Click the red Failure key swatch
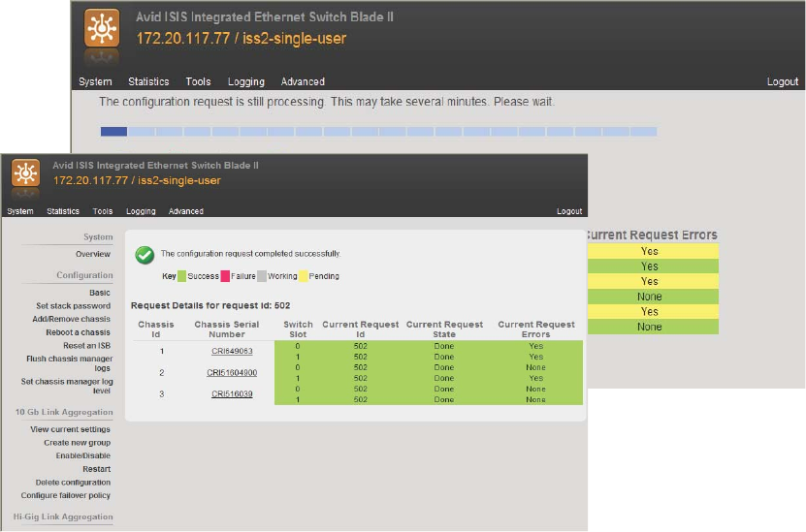This screenshot has height=532, width=806. [x=225, y=276]
